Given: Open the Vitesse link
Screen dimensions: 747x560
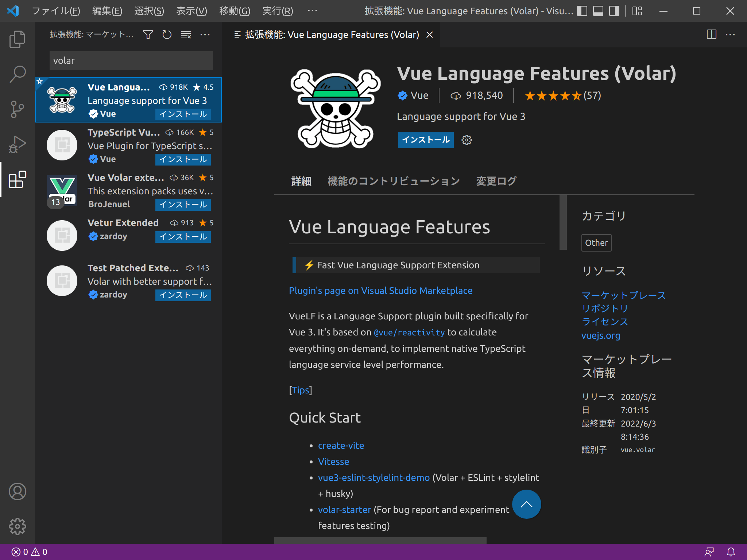Looking at the screenshot, I should pos(333,462).
